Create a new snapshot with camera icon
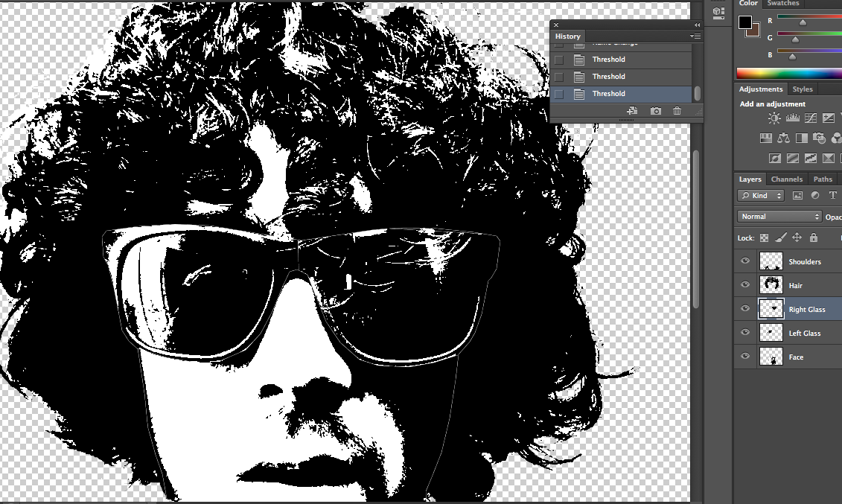Image resolution: width=842 pixels, height=504 pixels. click(x=656, y=111)
